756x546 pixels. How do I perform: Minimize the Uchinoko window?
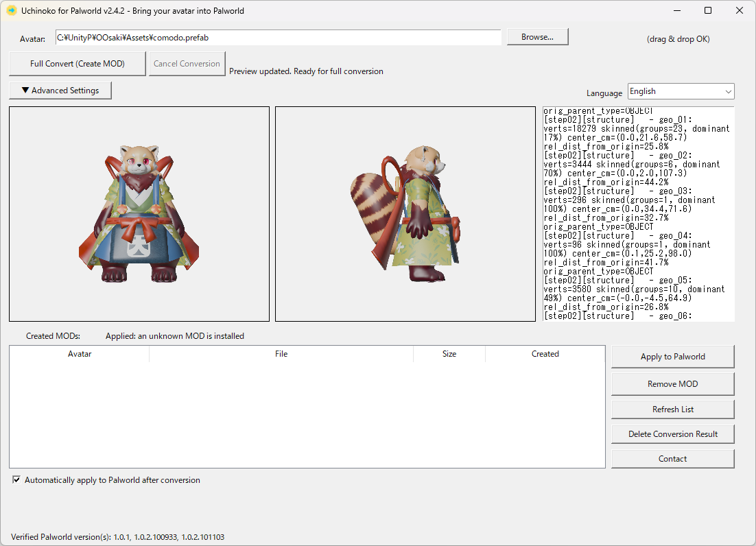tap(677, 10)
